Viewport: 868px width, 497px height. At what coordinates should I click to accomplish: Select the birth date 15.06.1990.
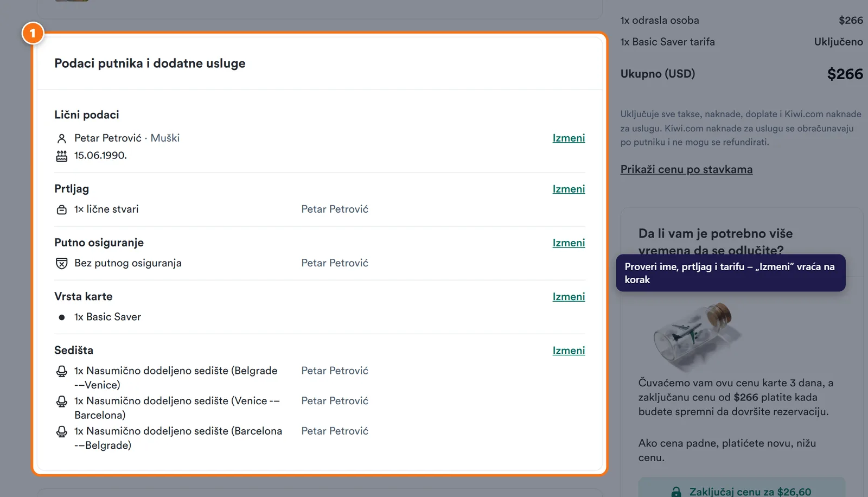pos(100,156)
